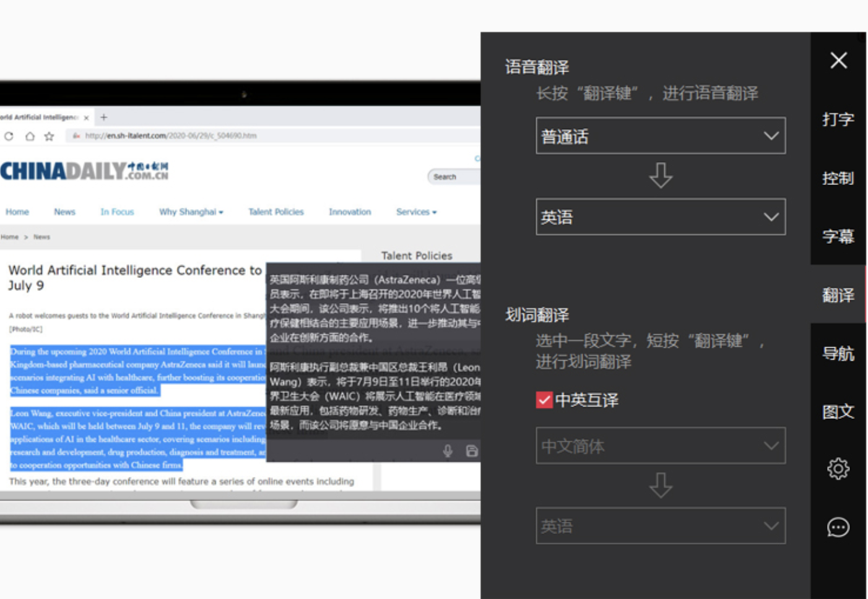Select the News menu item on China Daily
The width and height of the screenshot is (868, 599).
64,212
